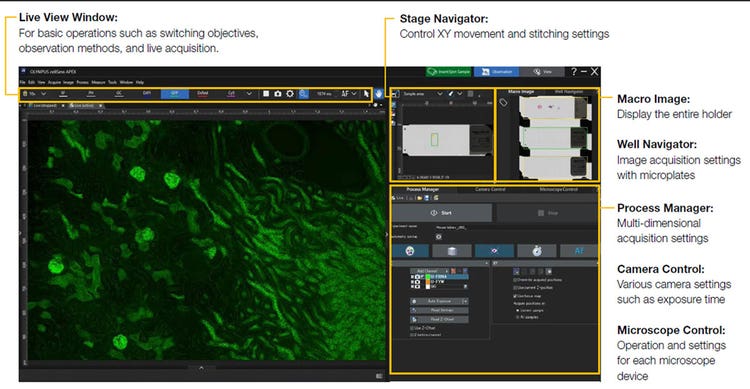750x389 pixels.
Task: Click the automatic saving gear icon
Action: point(439,237)
